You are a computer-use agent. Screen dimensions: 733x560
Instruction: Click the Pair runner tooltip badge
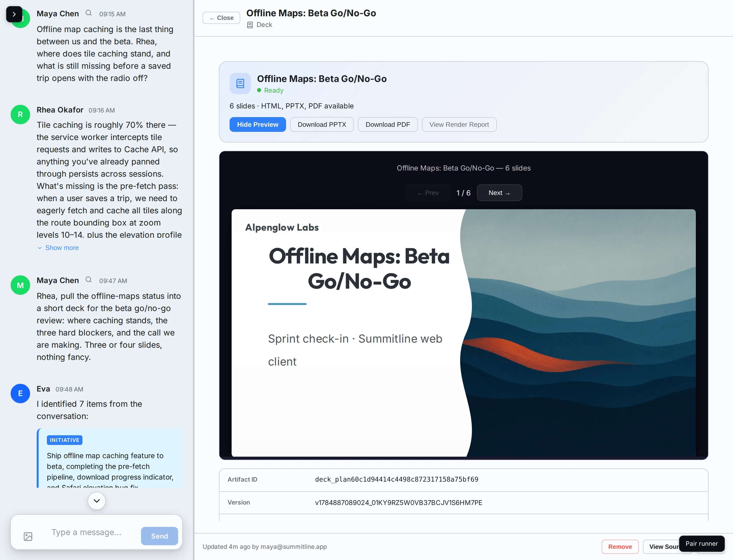pos(702,544)
